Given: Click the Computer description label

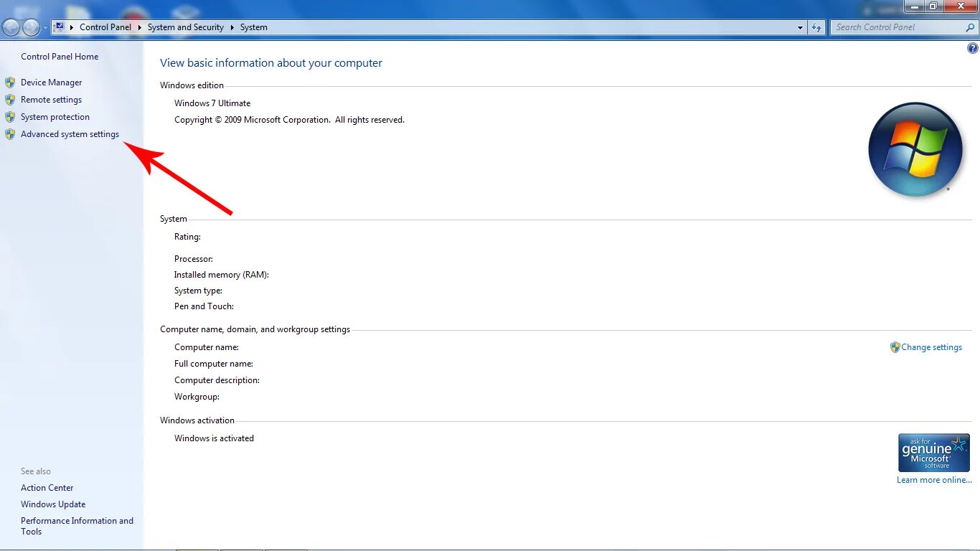Looking at the screenshot, I should pyautogui.click(x=217, y=380).
